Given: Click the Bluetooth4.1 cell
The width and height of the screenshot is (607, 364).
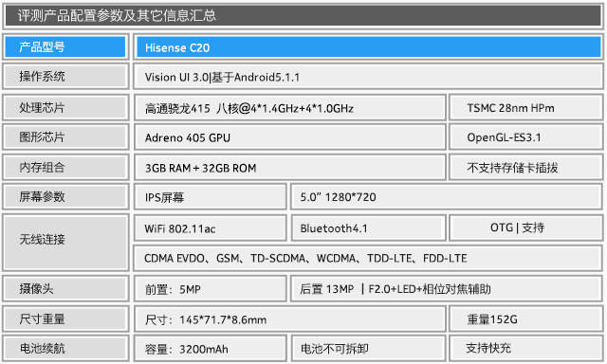Looking at the screenshot, I should [368, 228].
